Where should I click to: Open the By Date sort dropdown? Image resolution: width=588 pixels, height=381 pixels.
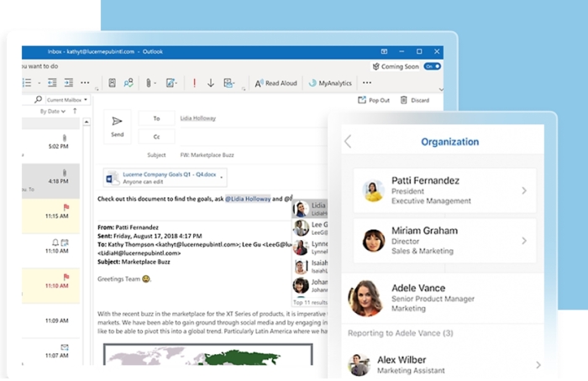tap(52, 112)
